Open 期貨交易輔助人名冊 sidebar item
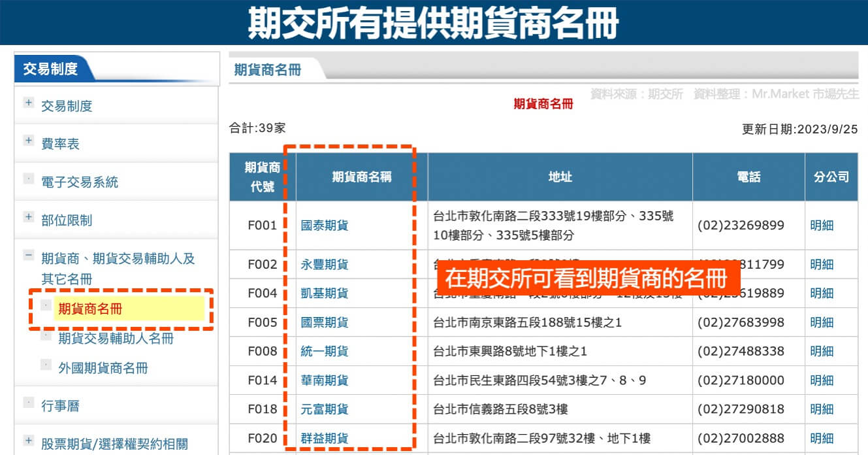The width and height of the screenshot is (868, 455). pos(116,339)
